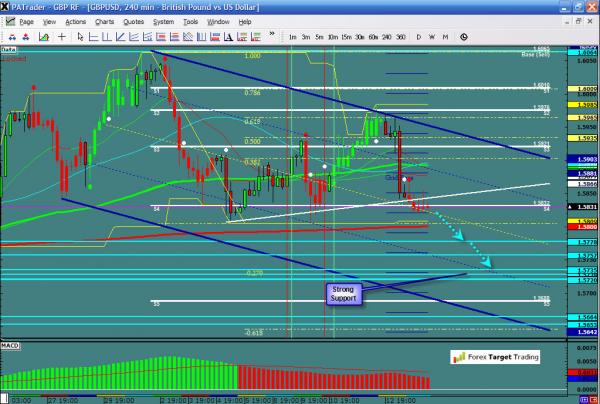Image resolution: width=600 pixels, height=404 pixels.
Task: Click the Forex Target Trading logo
Action: click(492, 355)
